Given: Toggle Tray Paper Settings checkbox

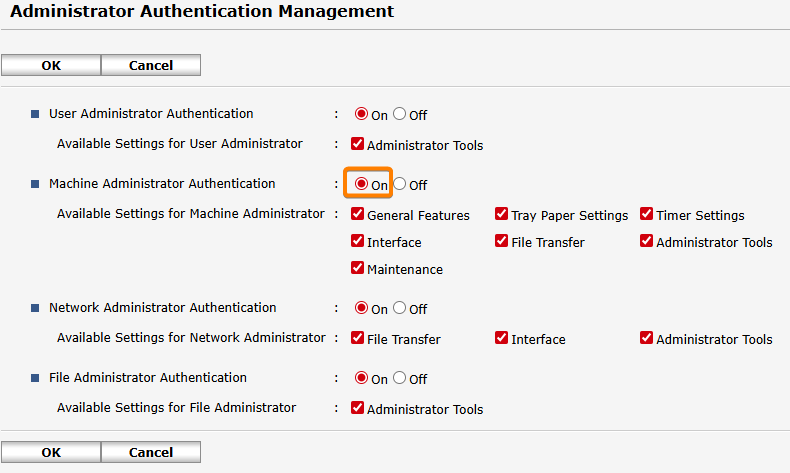Looking at the screenshot, I should pyautogui.click(x=502, y=214).
